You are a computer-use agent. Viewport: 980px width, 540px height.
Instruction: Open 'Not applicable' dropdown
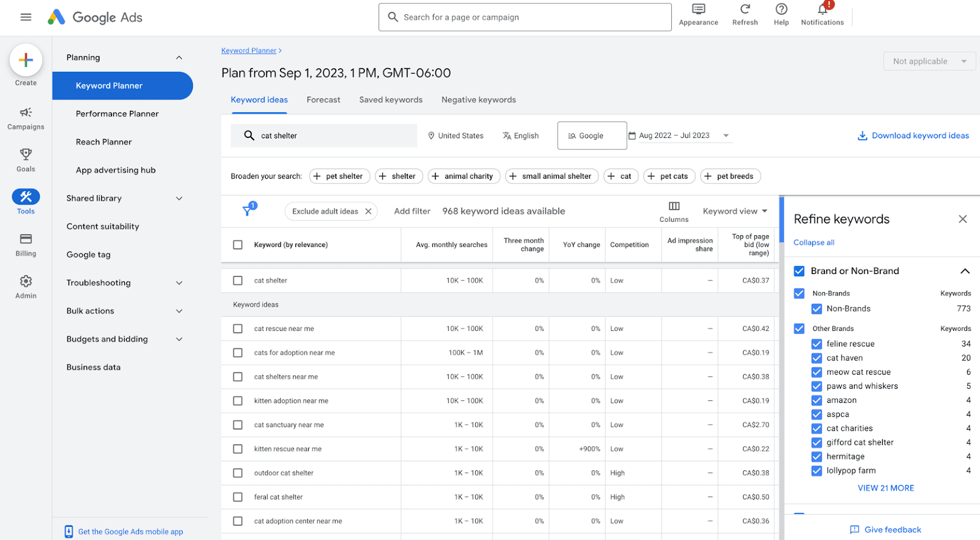point(929,61)
